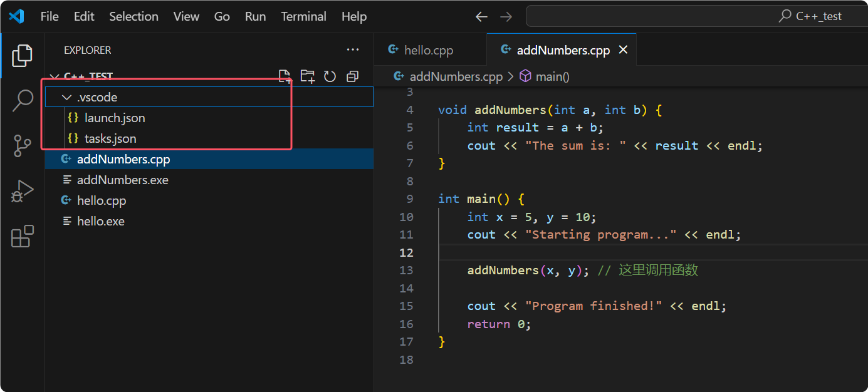Click the Refresh Explorer icon
This screenshot has width=868, height=392.
coord(330,76)
